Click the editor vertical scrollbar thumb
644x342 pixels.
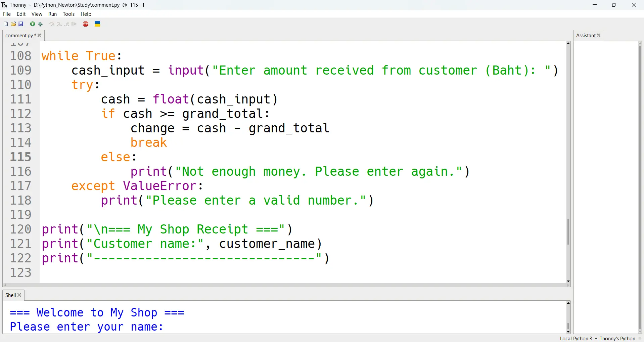tap(568, 232)
